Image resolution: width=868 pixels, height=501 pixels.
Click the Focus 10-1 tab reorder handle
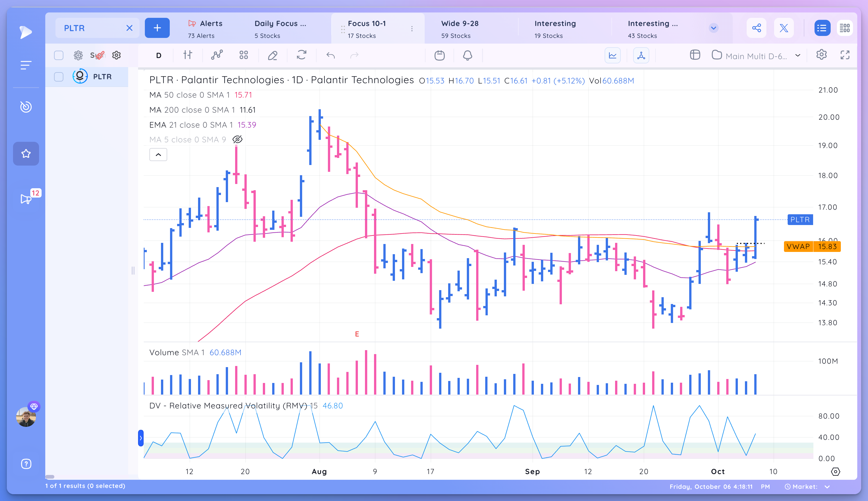click(343, 29)
